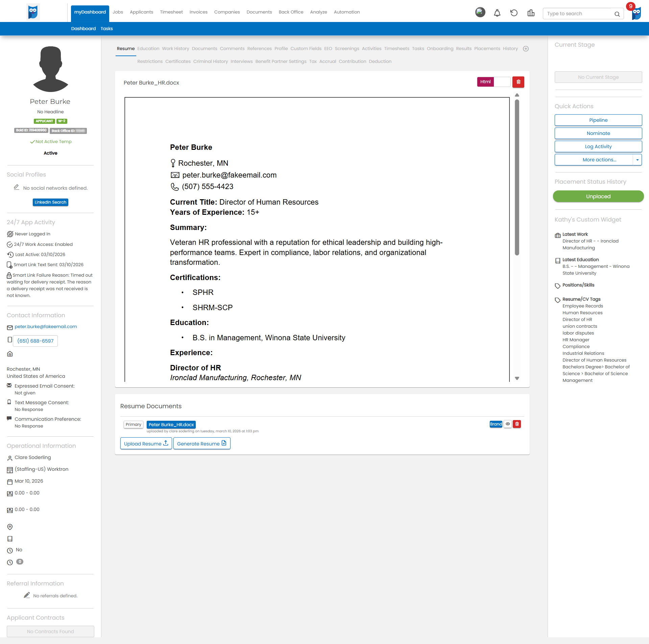The height and width of the screenshot is (644, 649).
Task: Open the Applicants menu
Action: pos(141,12)
